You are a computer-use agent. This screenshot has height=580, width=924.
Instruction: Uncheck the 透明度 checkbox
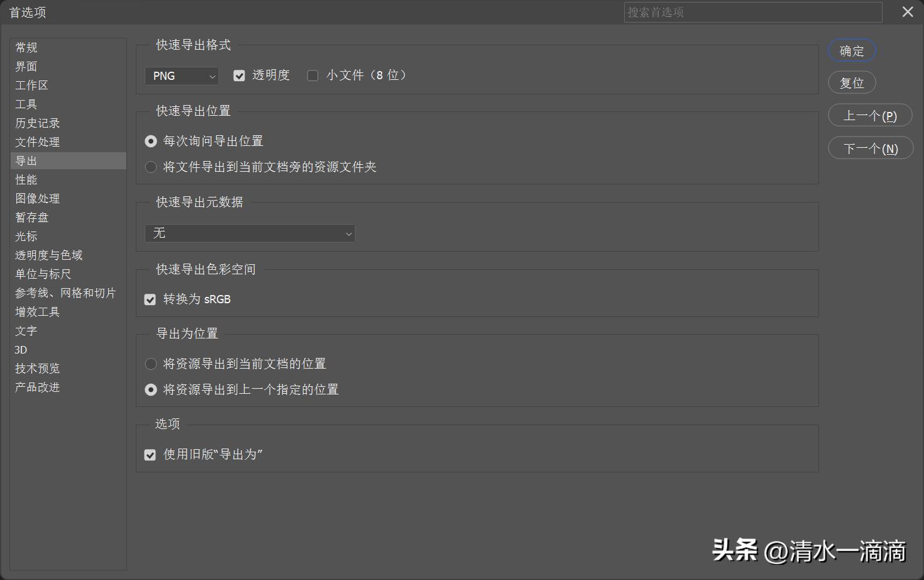click(x=239, y=75)
